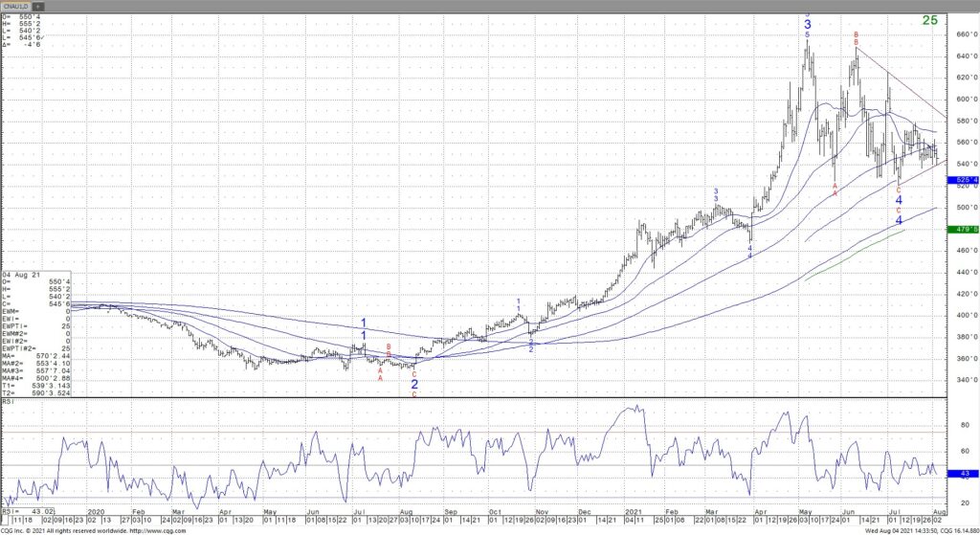Click the green 25 indicator value in the top right

point(929,20)
